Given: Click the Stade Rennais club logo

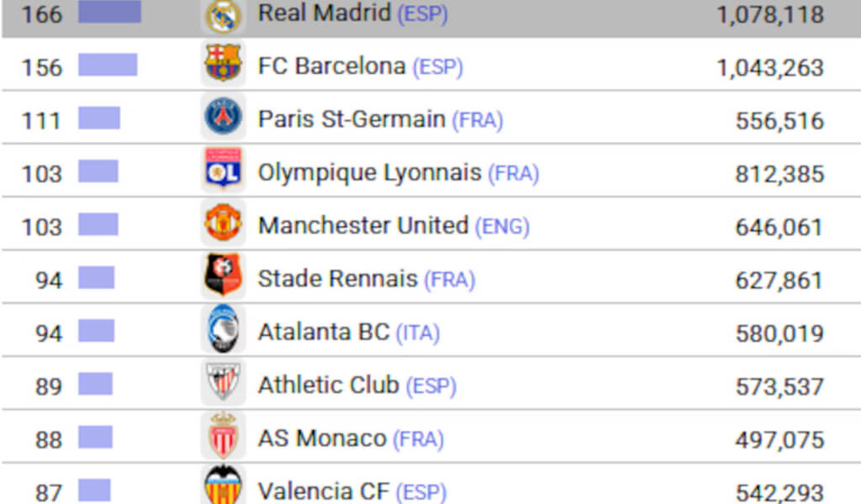Looking at the screenshot, I should [223, 276].
